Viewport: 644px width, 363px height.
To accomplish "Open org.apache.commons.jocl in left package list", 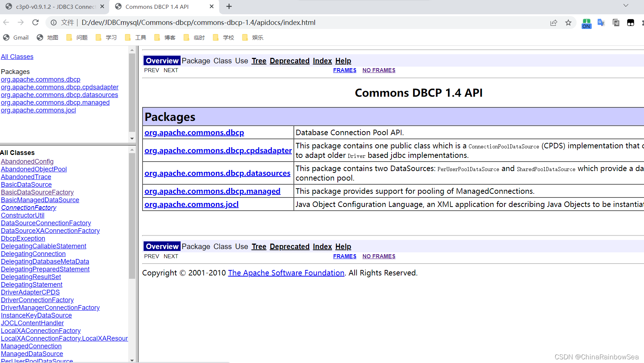I will click(38, 110).
